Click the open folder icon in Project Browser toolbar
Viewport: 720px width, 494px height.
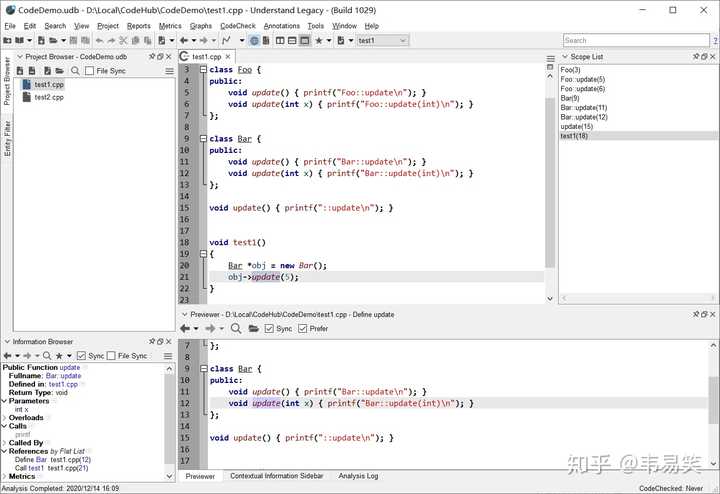point(60,71)
